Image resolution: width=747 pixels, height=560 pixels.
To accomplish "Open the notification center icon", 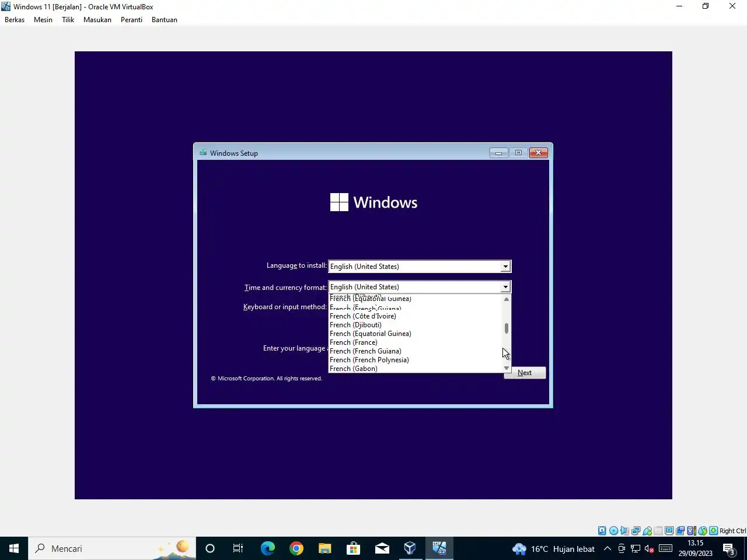I will (x=729, y=549).
